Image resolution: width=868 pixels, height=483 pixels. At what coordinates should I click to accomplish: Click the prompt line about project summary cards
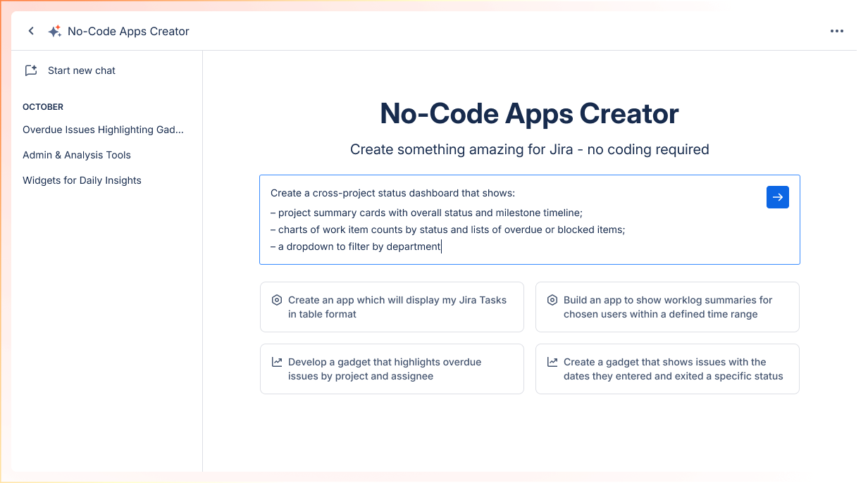426,213
